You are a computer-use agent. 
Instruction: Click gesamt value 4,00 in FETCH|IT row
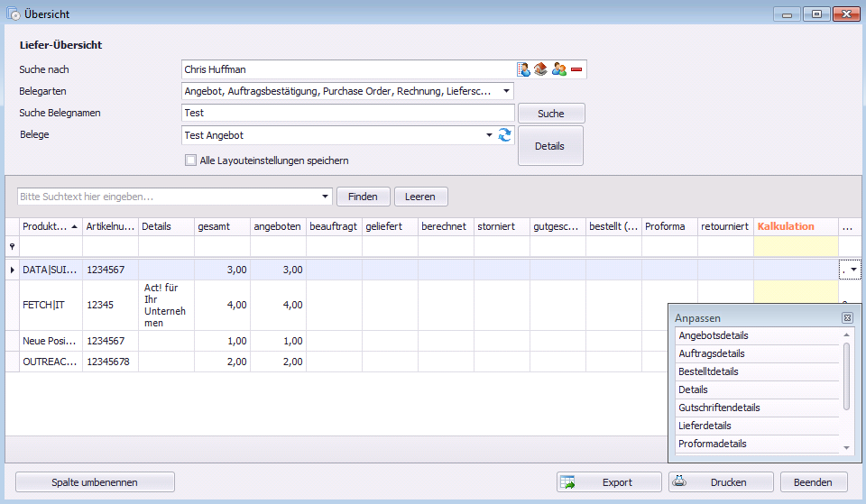tap(222, 305)
